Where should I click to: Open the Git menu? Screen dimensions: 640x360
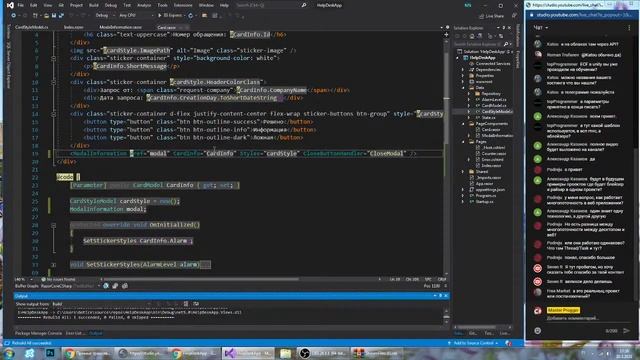[61, 5]
